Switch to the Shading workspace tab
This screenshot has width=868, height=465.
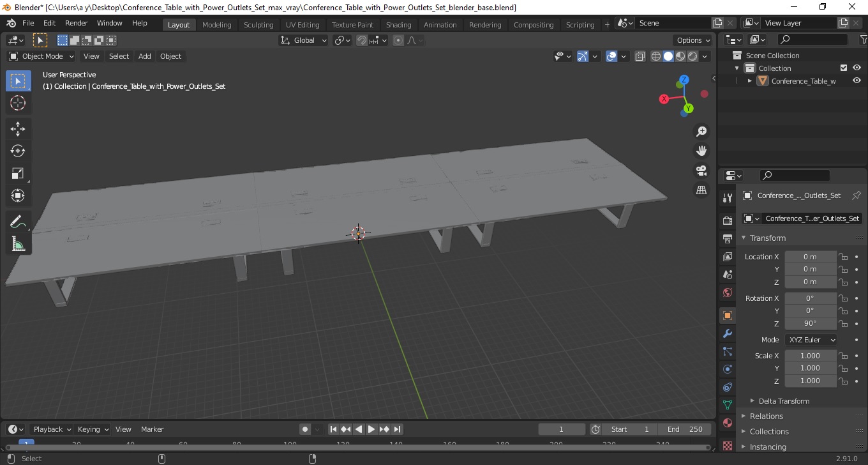tap(398, 24)
